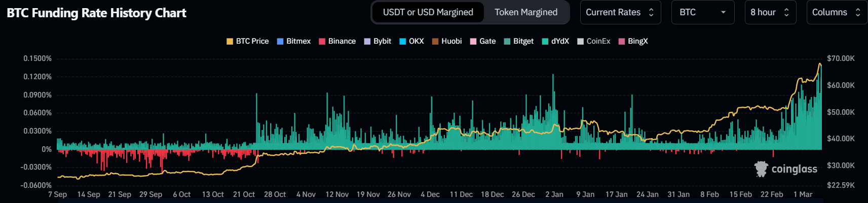
Task: Click the 22 Feb date label
Action: pyautogui.click(x=772, y=194)
